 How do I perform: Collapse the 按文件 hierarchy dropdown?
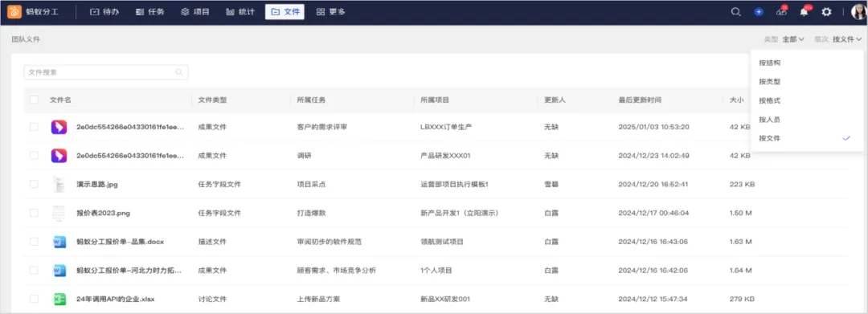(847, 39)
